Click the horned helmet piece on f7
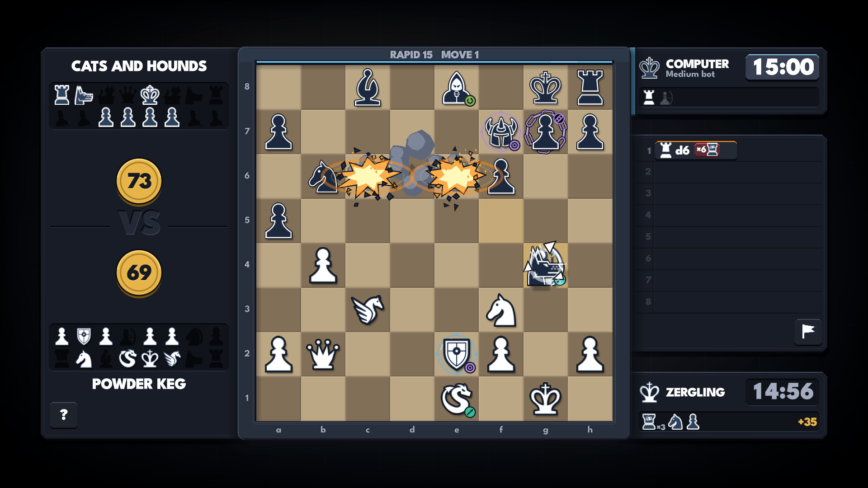The image size is (868, 488). click(x=501, y=131)
